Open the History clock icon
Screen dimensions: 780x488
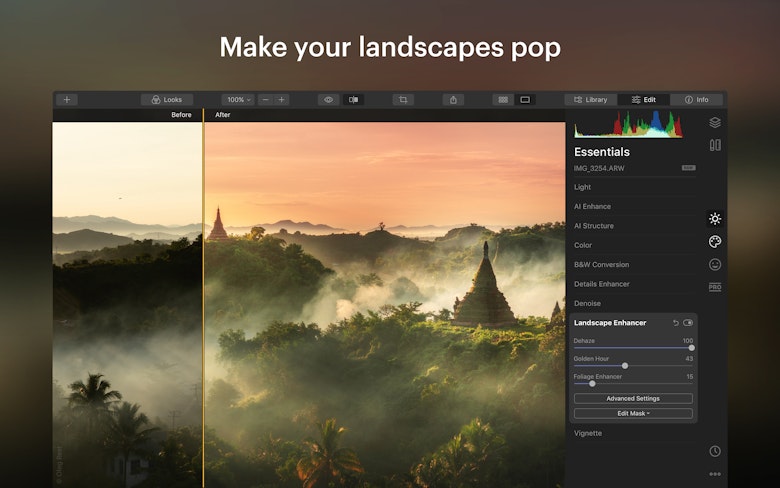[715, 451]
